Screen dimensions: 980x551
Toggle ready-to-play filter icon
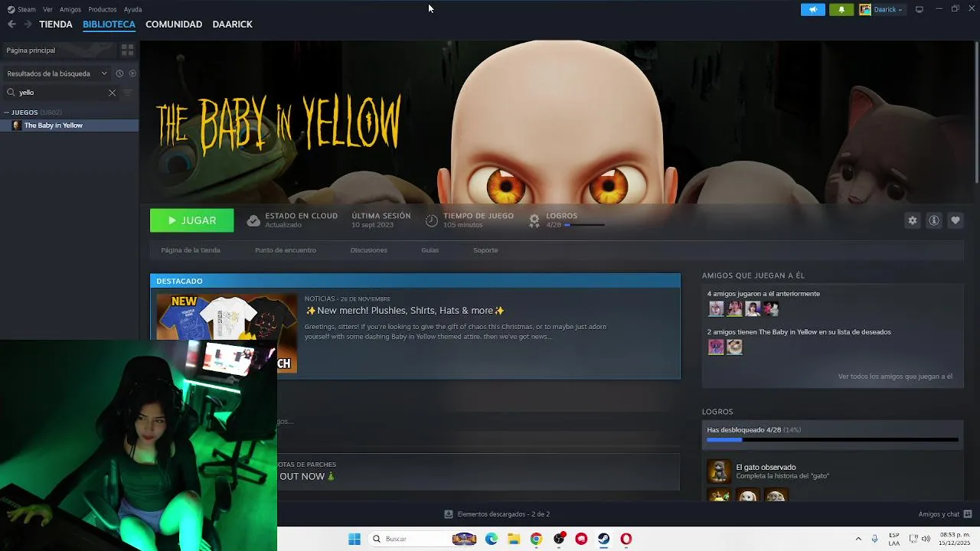(x=132, y=73)
